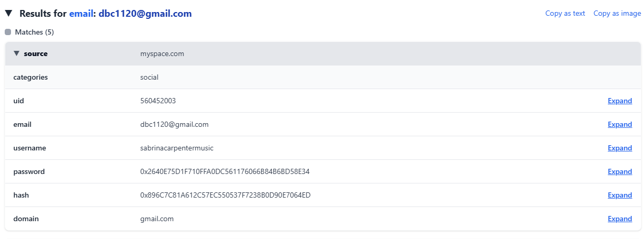Click the sabrinacarpentermusic username value
Viewport: 644px width, 239px height.
[177, 148]
